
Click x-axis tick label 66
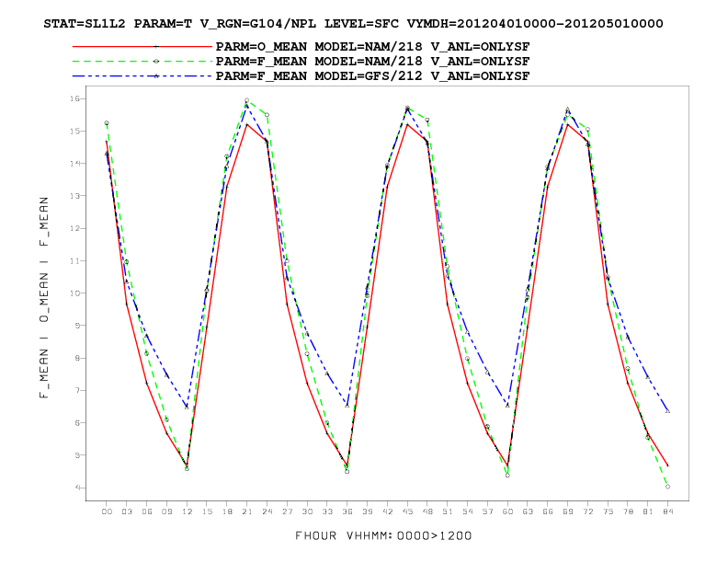[548, 511]
